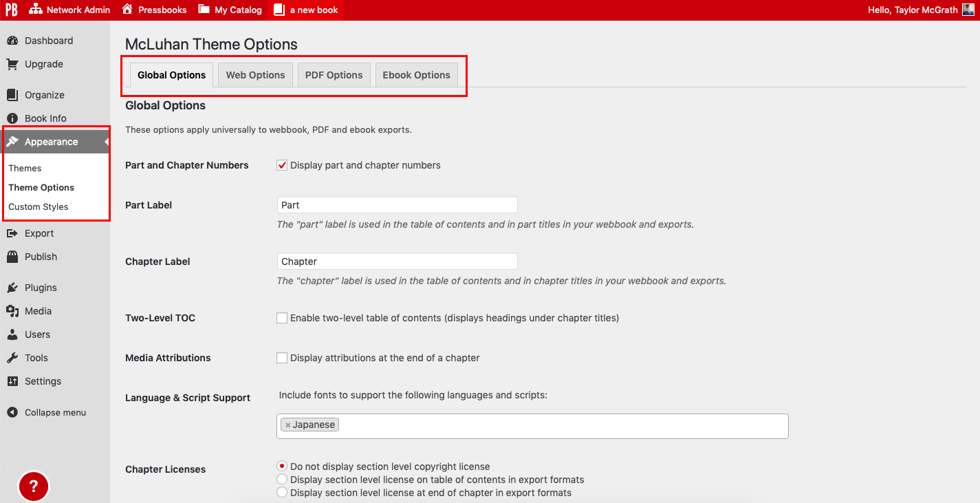The height and width of the screenshot is (503, 980).
Task: Click the Pressbooks home icon
Action: point(127,10)
